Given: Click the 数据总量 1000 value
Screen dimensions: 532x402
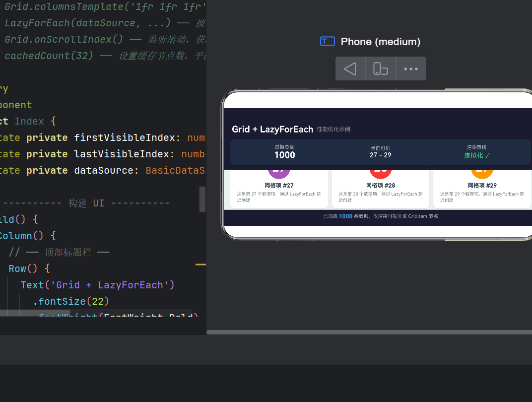Looking at the screenshot, I should pyautogui.click(x=285, y=155).
